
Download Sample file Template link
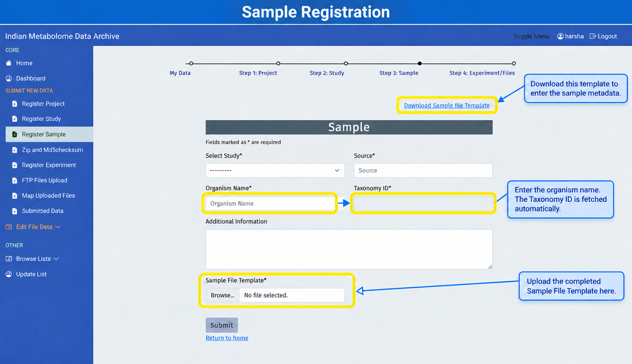click(447, 106)
